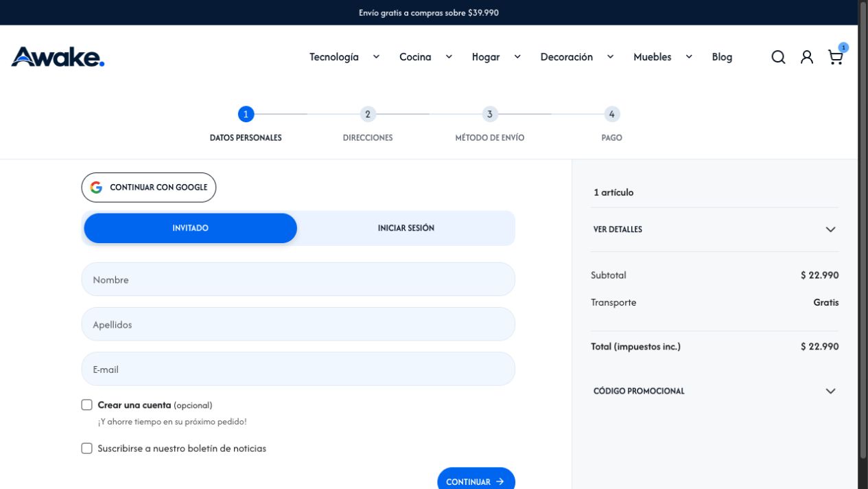The height and width of the screenshot is (489, 868).
Task: Click Continuar con Google button
Action: (149, 187)
